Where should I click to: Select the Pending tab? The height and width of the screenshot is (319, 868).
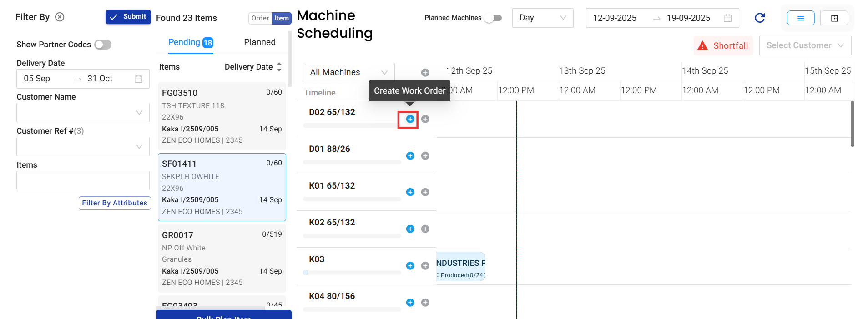pos(190,42)
